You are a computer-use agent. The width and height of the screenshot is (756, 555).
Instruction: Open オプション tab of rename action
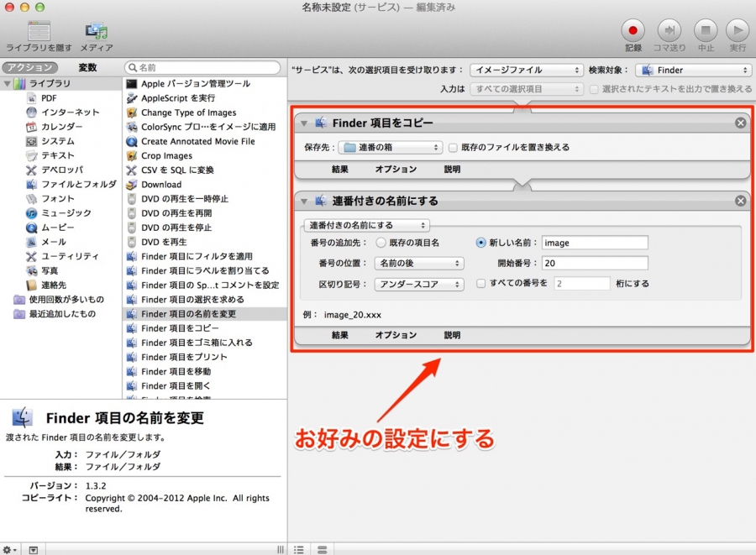coord(396,335)
